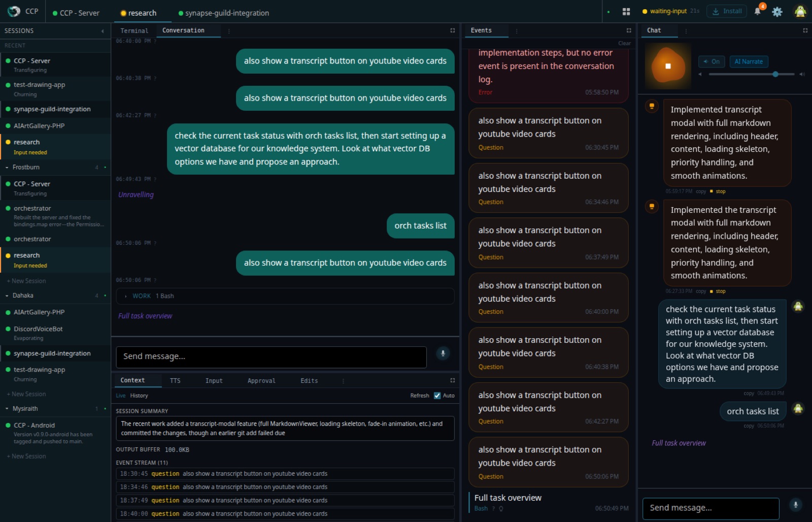Open settings via the gear icon

[x=777, y=11]
